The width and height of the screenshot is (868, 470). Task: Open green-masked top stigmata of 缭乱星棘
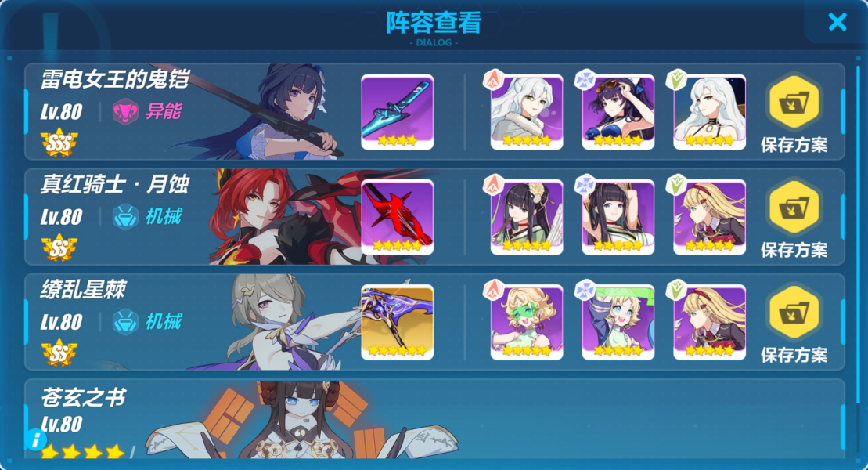tap(527, 323)
